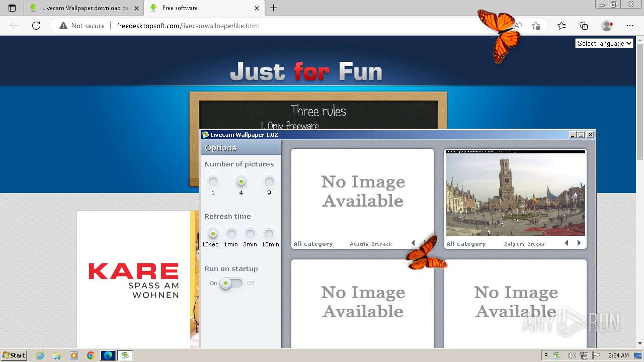Set refresh time to 10sec
The image size is (644, 362).
[x=213, y=234]
